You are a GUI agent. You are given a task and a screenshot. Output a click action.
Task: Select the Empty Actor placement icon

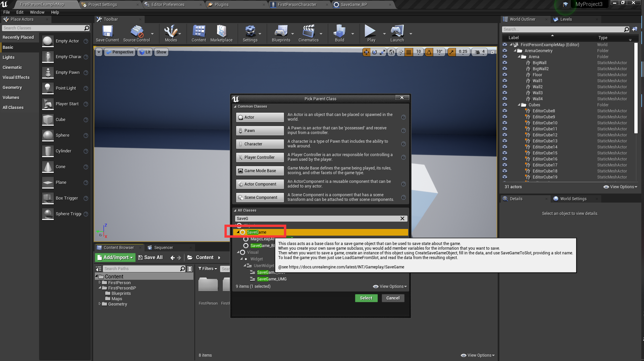coord(48,41)
